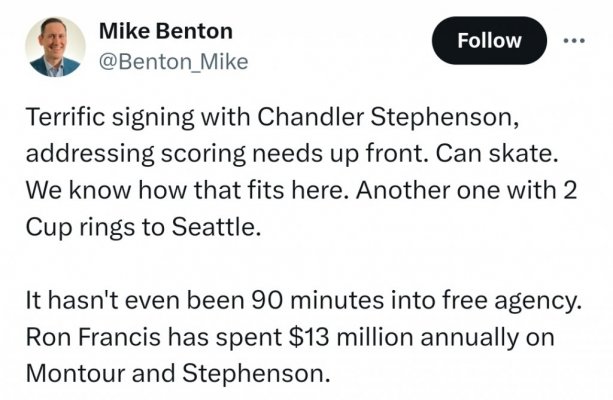Click the word "Seattle" in the tweet

tap(213, 227)
